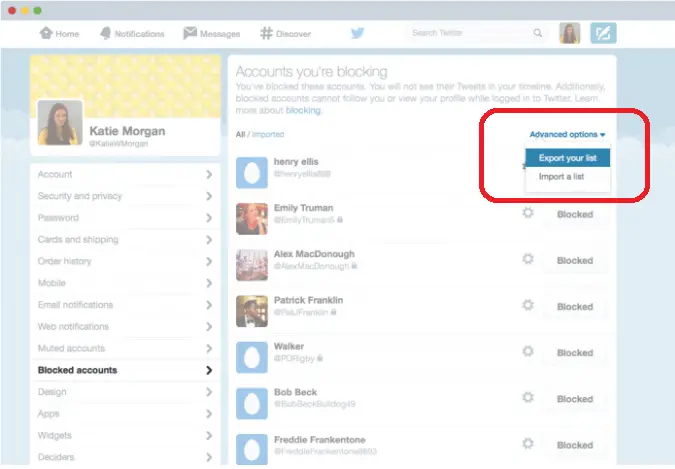Follow the 'blocking' help link

pos(303,110)
